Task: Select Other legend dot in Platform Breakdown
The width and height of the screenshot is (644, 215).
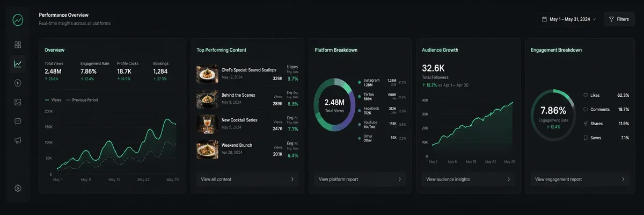Action: [x=359, y=138]
